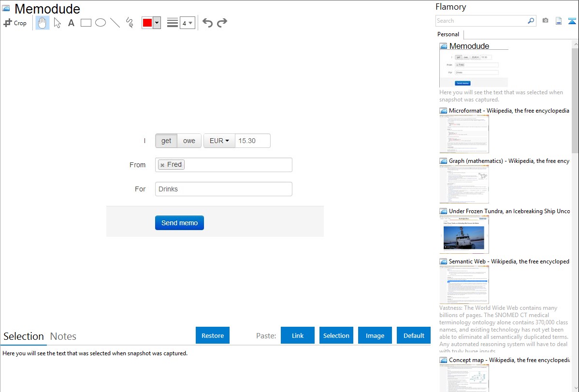Remove the Fred tag
579x392 pixels.
point(162,165)
